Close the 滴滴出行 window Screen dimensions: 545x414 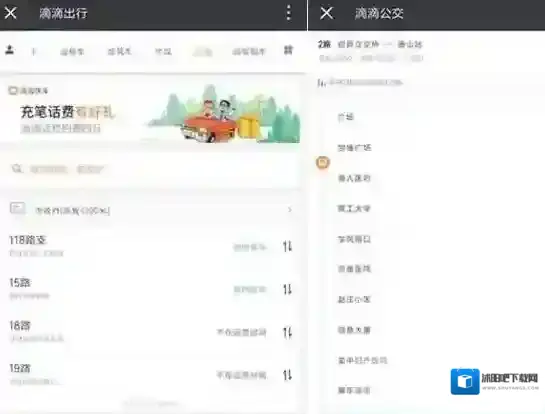[x=11, y=13]
